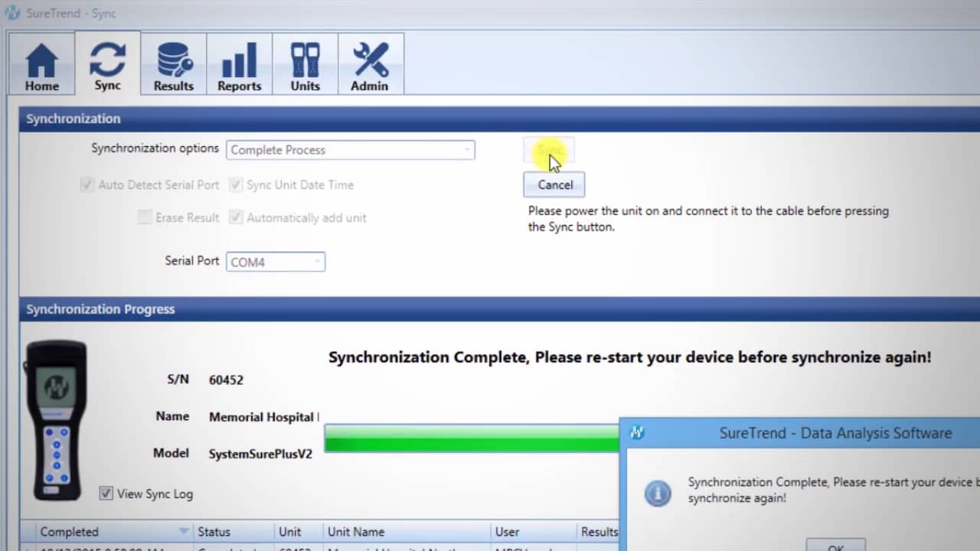Click the power-on instruction text
The image size is (980, 551).
pyautogui.click(x=708, y=219)
